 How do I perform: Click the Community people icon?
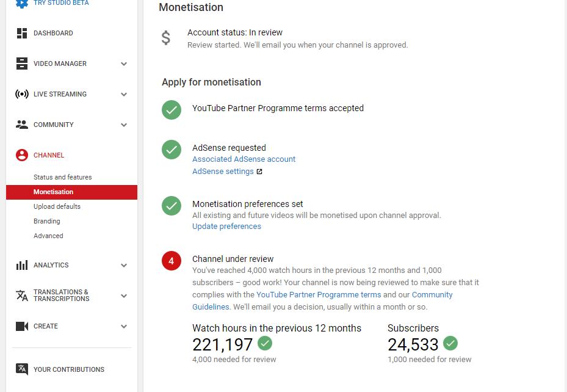click(22, 125)
